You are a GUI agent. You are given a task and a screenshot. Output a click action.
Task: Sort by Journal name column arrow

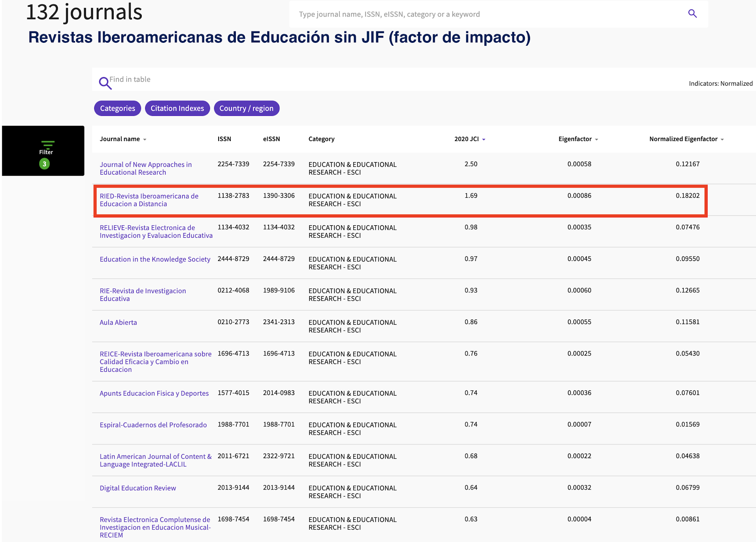[145, 140]
